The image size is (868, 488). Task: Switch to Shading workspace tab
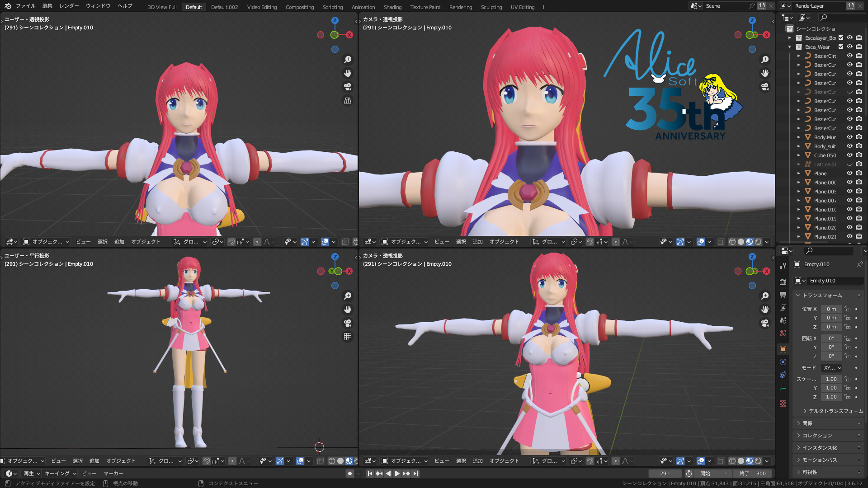click(x=392, y=7)
